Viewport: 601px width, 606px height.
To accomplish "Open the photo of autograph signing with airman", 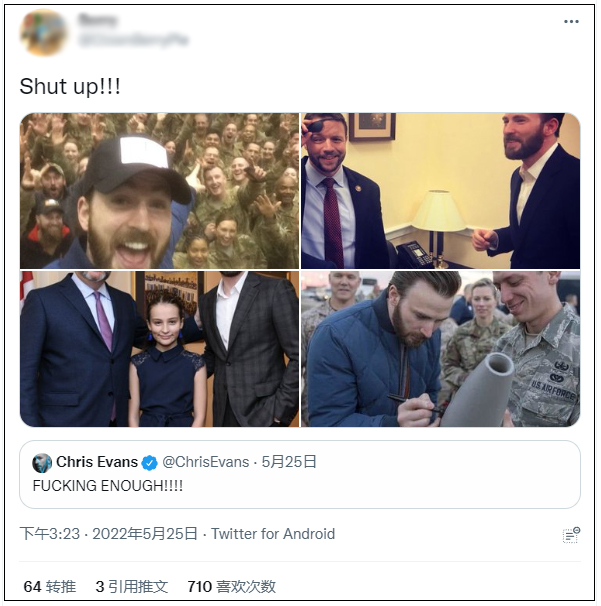I will pos(440,349).
